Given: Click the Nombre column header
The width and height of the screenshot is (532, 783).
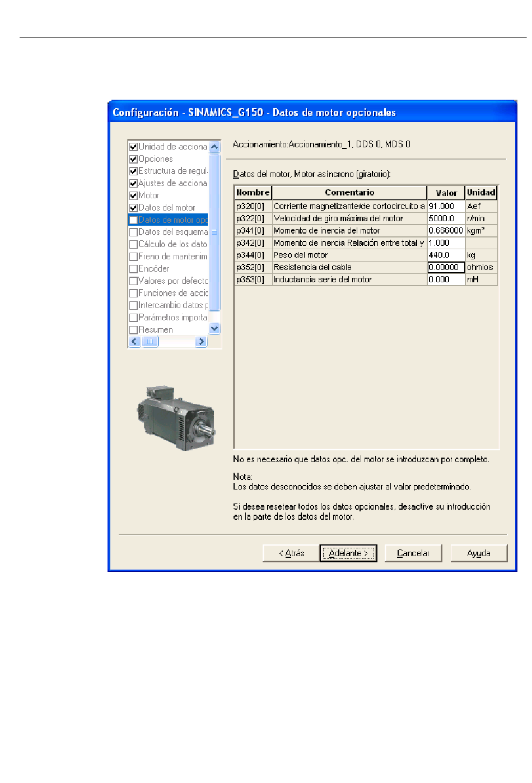Looking at the screenshot, I should tap(253, 193).
